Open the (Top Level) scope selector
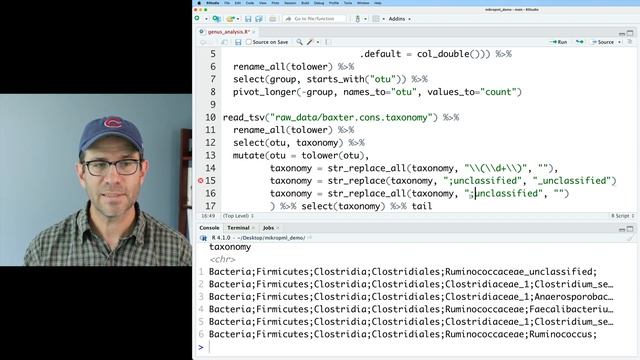The image size is (640, 360). click(238, 216)
